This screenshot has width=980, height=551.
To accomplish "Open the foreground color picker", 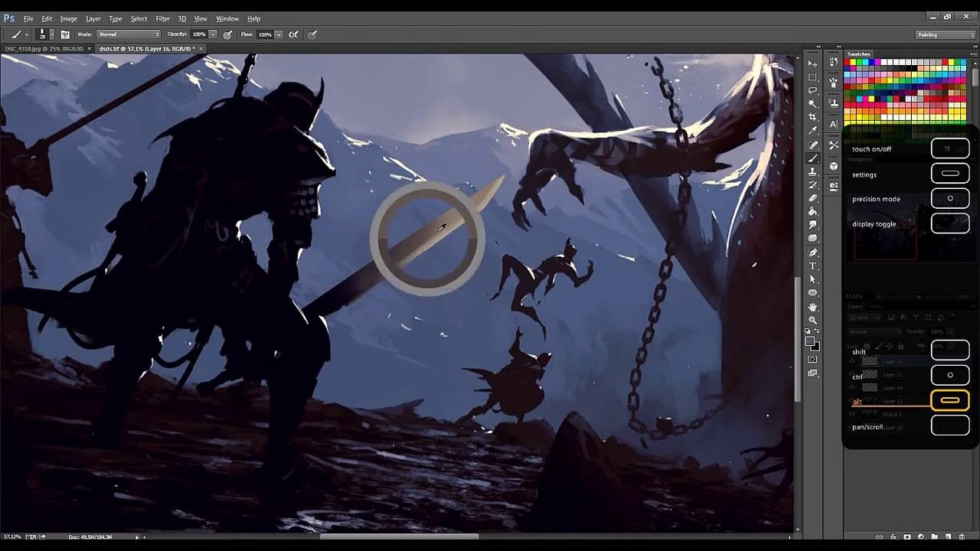I will point(809,341).
